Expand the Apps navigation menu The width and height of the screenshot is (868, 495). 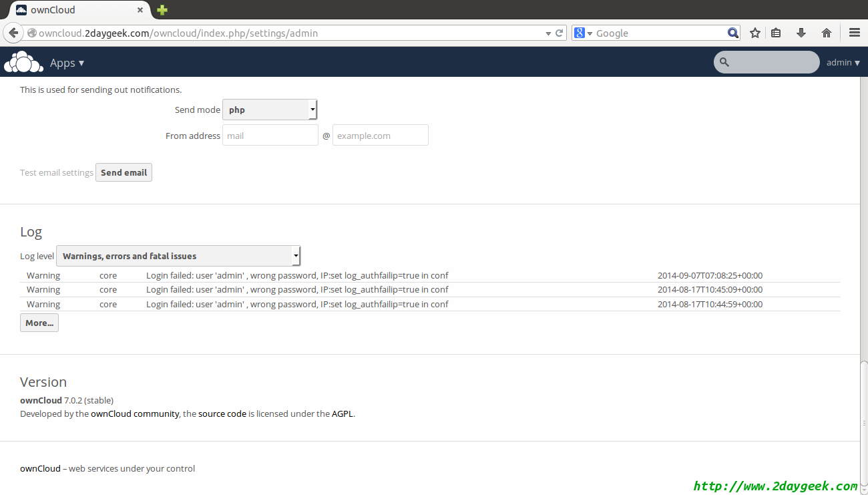point(67,63)
